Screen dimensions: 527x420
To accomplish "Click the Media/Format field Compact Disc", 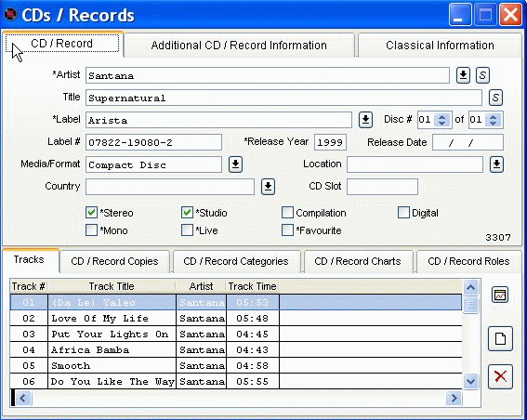I will (153, 164).
